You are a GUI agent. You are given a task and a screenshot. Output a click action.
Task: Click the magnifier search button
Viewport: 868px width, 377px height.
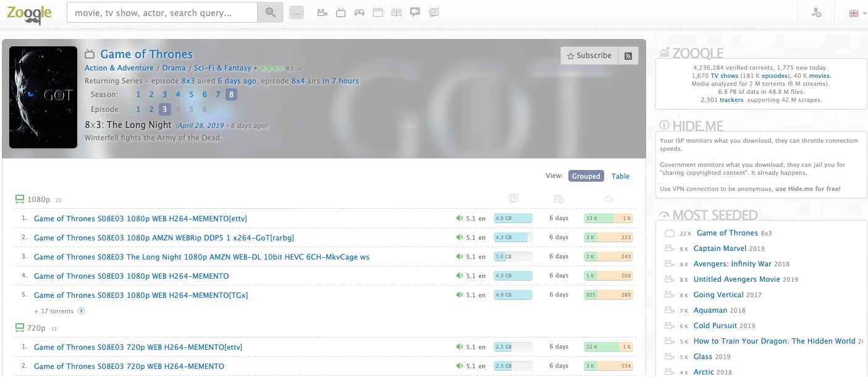[x=270, y=12]
